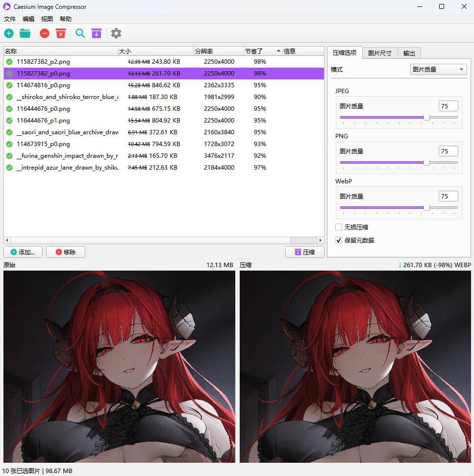Enable the 无损压缩 lossless checkbox

pos(339,227)
